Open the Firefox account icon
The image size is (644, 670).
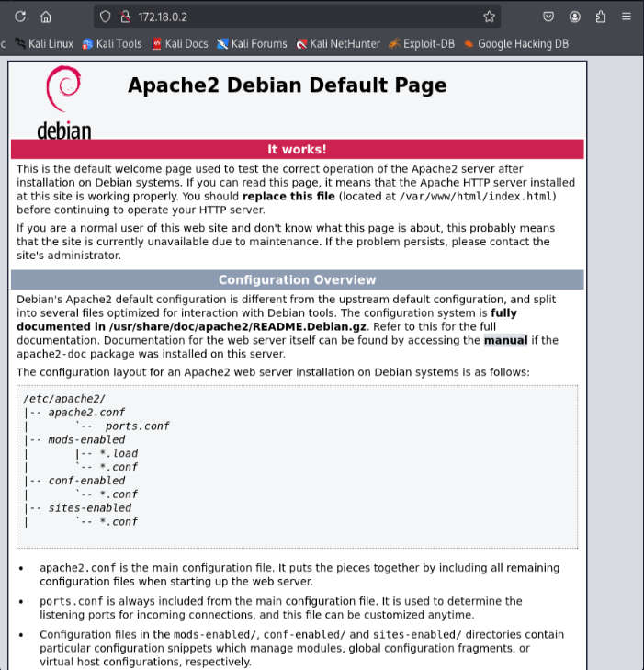(575, 17)
